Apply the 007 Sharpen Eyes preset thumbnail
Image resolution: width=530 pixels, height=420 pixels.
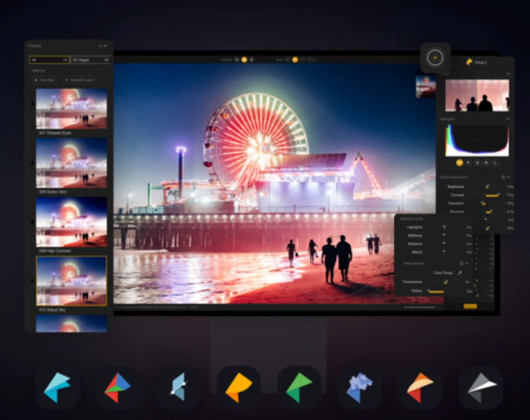pyautogui.click(x=71, y=108)
